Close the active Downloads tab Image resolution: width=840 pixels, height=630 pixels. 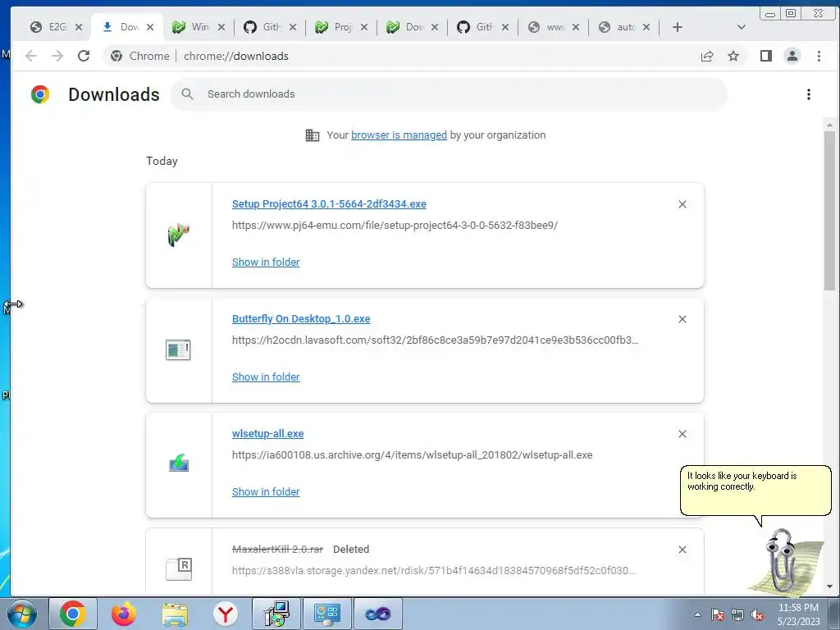tap(150, 27)
